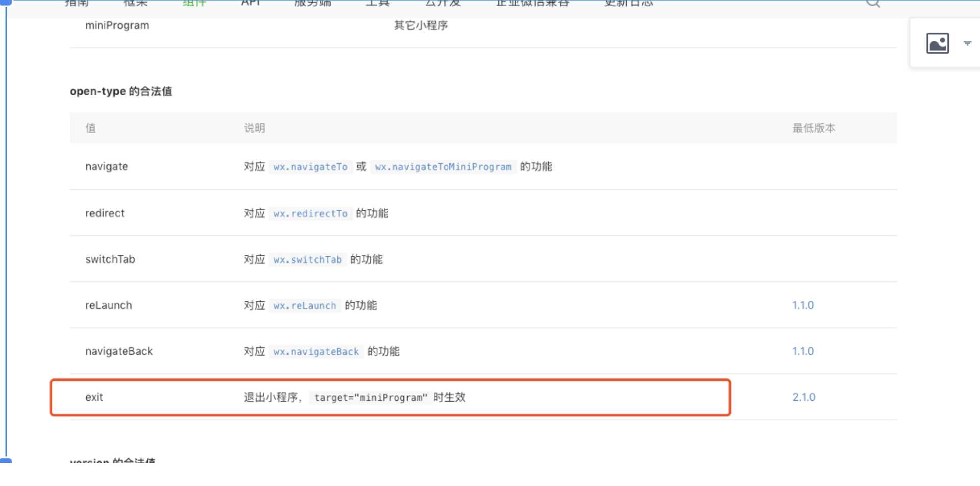The image size is (980, 486).
Task: Select the API tab in top navigation
Action: tap(251, 3)
